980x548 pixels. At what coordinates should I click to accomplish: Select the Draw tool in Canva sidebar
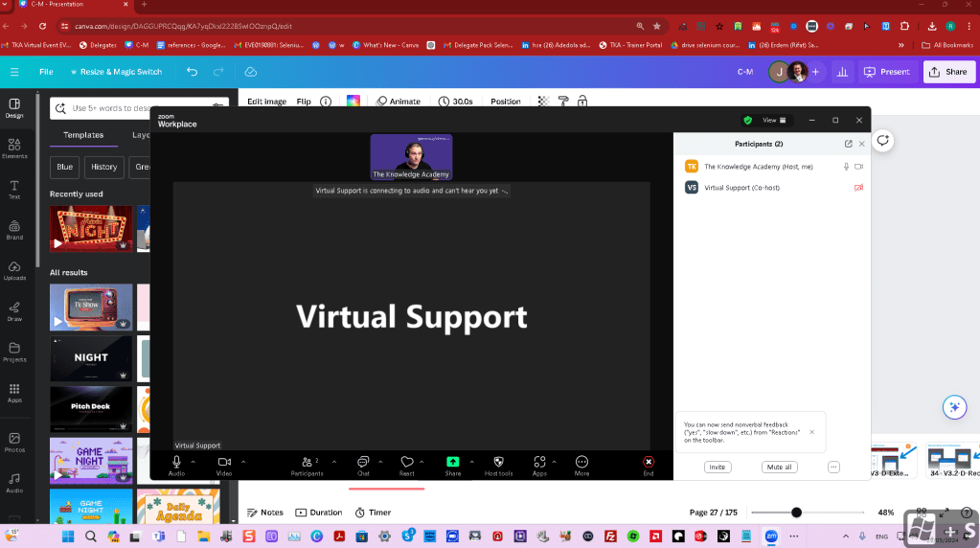[x=14, y=311]
